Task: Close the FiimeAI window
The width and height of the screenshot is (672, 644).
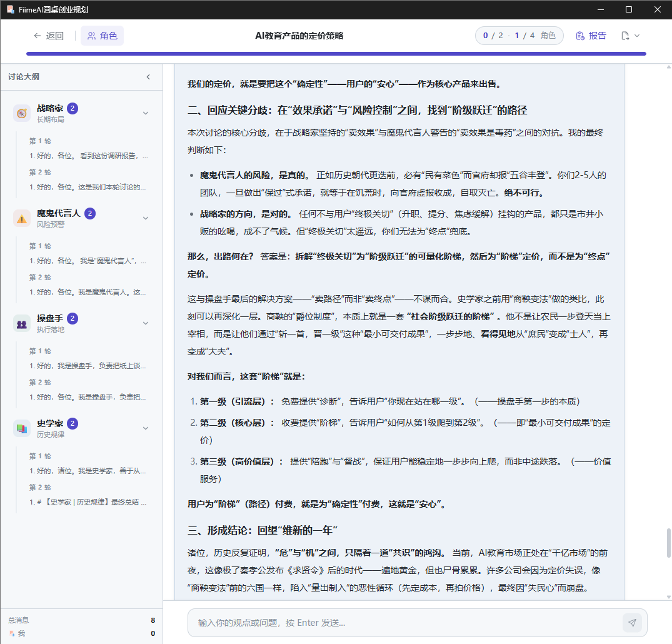Action: pyautogui.click(x=658, y=9)
